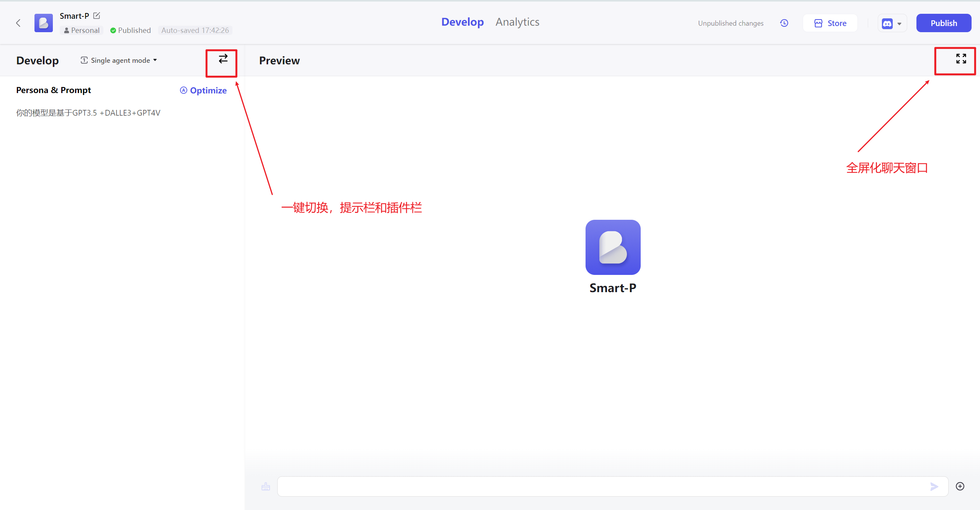Viewport: 980px width, 510px height.
Task: Select the Develop tab at top
Action: (x=462, y=22)
